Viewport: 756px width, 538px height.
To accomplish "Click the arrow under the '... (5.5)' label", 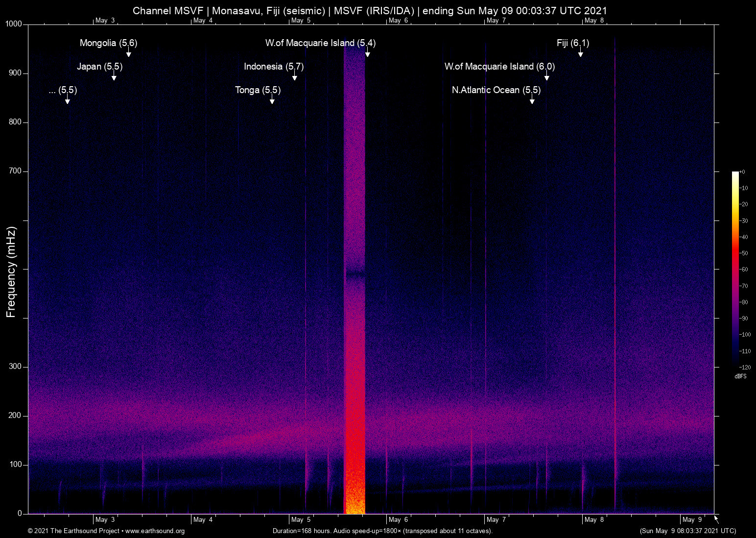I will pos(68,99).
